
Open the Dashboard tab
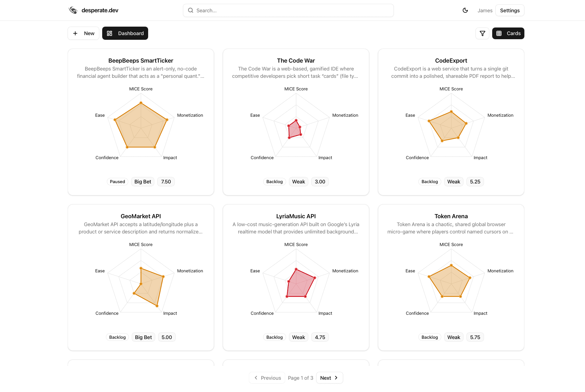(125, 33)
